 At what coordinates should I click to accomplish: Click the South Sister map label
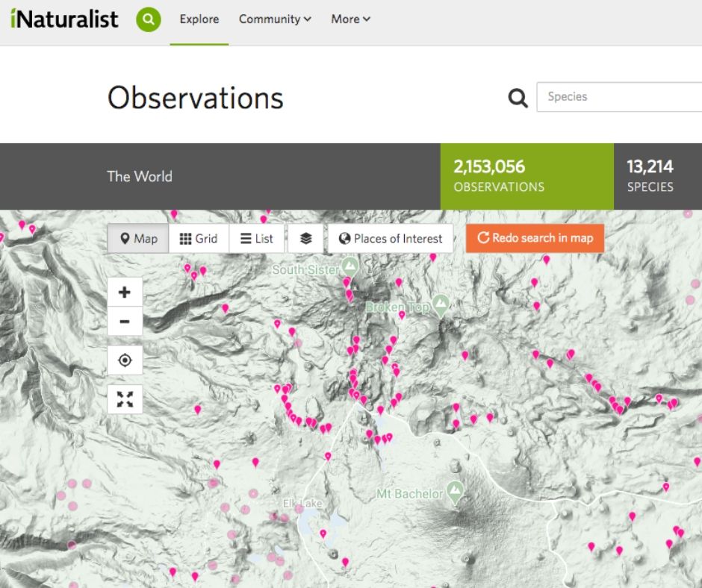305,270
